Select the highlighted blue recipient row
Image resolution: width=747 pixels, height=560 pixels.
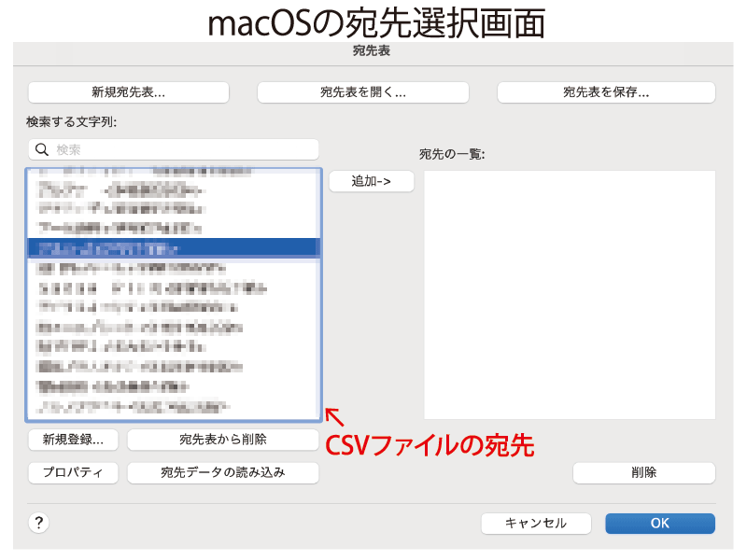point(174,248)
